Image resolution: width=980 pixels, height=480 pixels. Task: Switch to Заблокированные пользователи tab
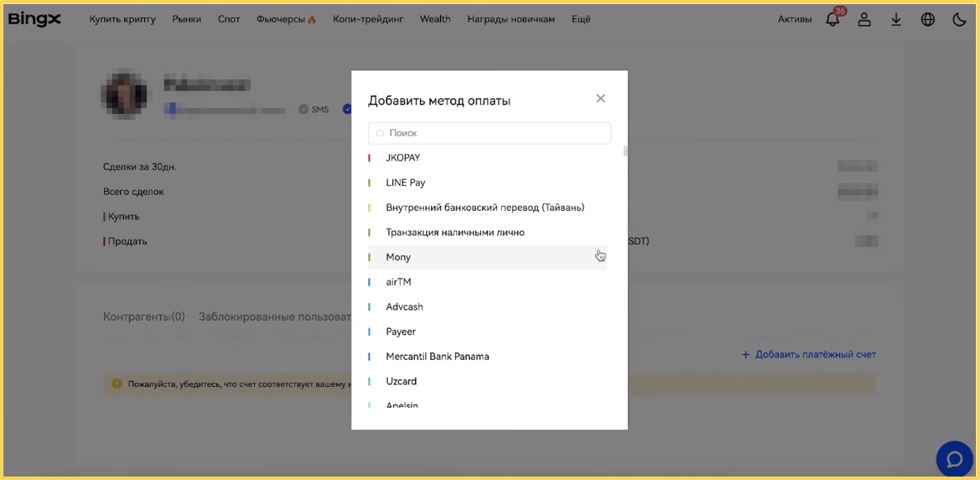click(x=275, y=317)
